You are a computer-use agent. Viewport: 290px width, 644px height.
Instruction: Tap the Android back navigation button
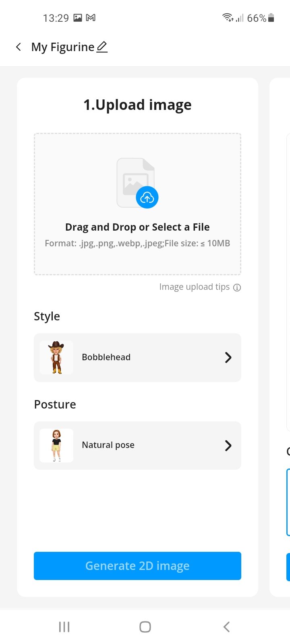pyautogui.click(x=226, y=627)
